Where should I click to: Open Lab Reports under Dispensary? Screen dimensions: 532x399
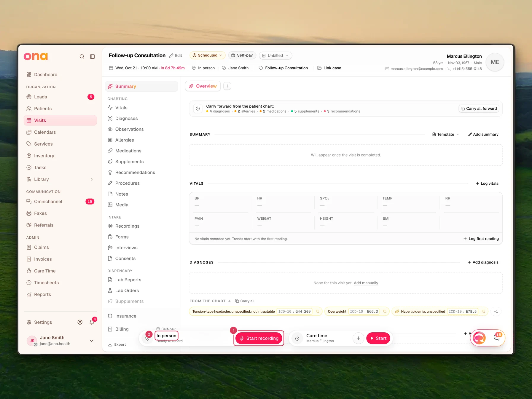(141, 280)
